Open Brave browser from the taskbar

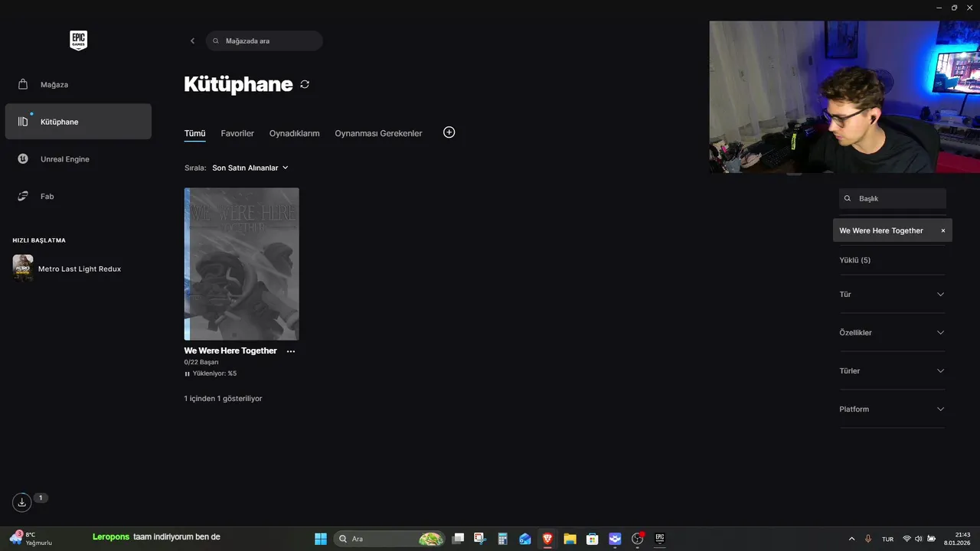tap(547, 539)
